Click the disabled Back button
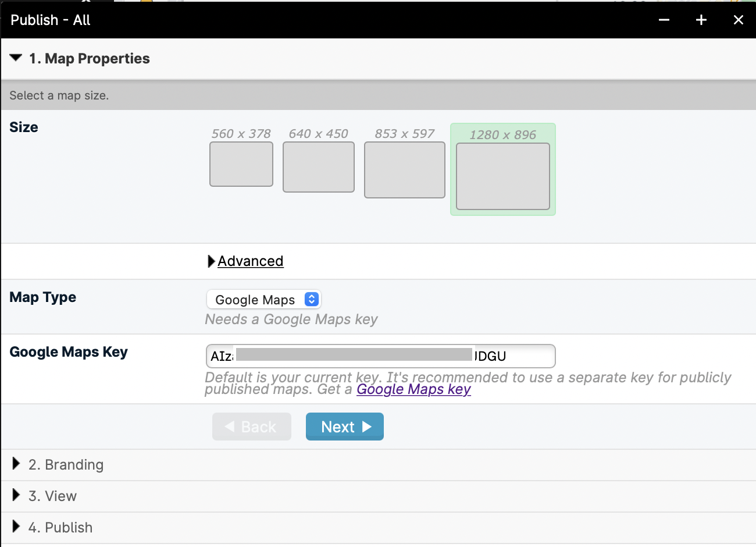The width and height of the screenshot is (756, 547). 252,427
